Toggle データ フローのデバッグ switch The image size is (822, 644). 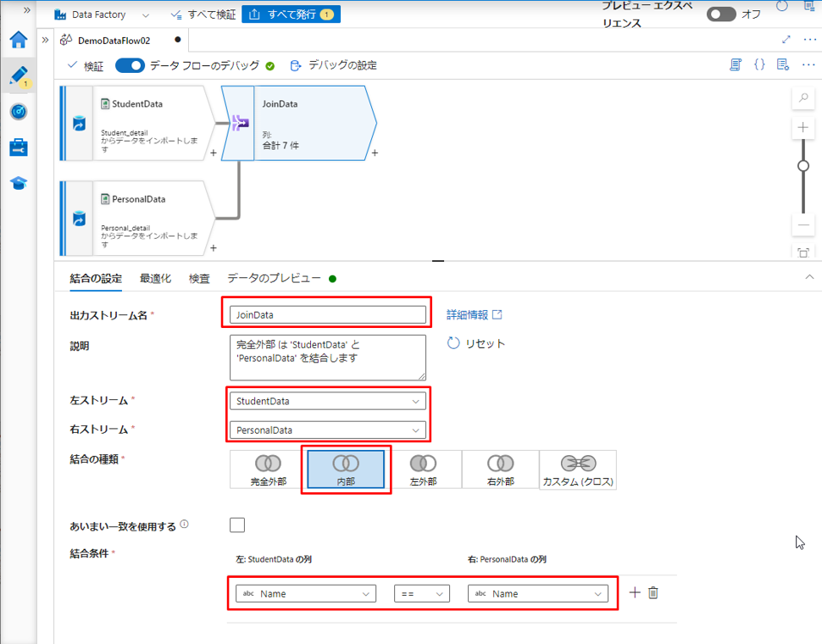(130, 66)
